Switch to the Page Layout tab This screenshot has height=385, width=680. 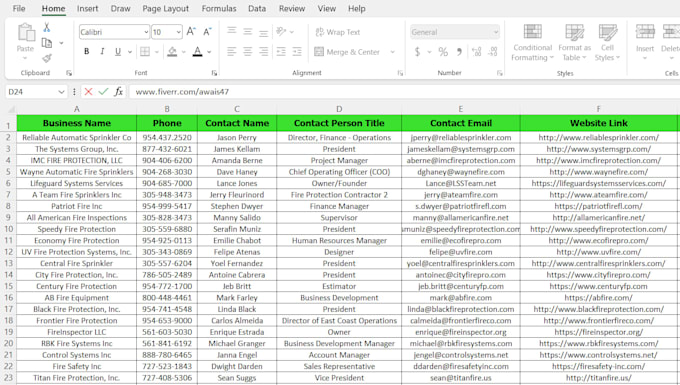pos(166,8)
